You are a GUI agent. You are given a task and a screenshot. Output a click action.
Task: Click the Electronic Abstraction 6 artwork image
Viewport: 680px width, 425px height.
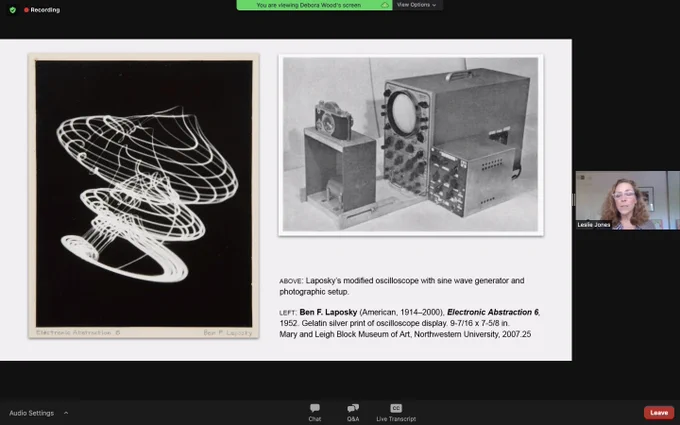(x=144, y=196)
